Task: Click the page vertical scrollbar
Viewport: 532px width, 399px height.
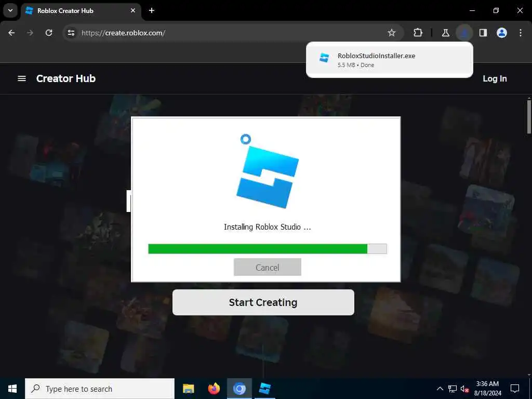Action: click(x=529, y=117)
